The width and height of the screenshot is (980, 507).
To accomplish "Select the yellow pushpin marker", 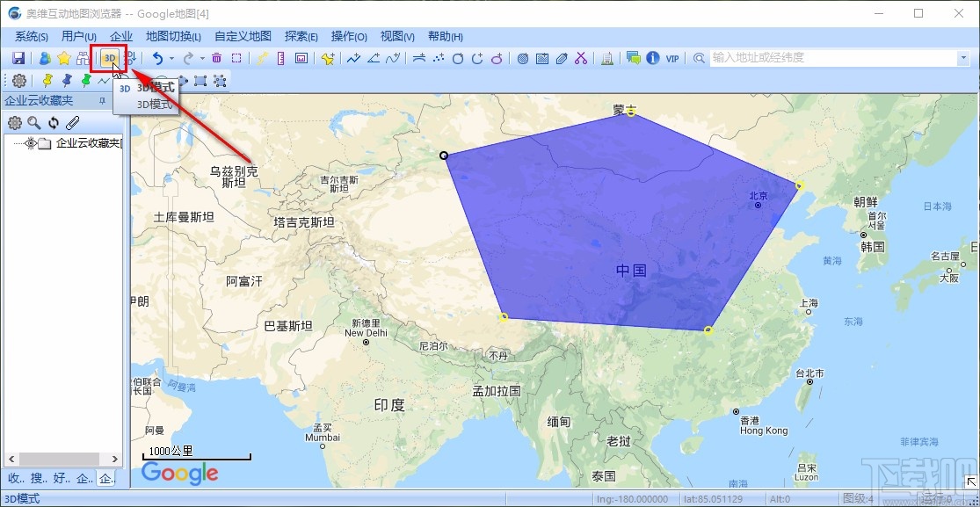I will [x=47, y=81].
